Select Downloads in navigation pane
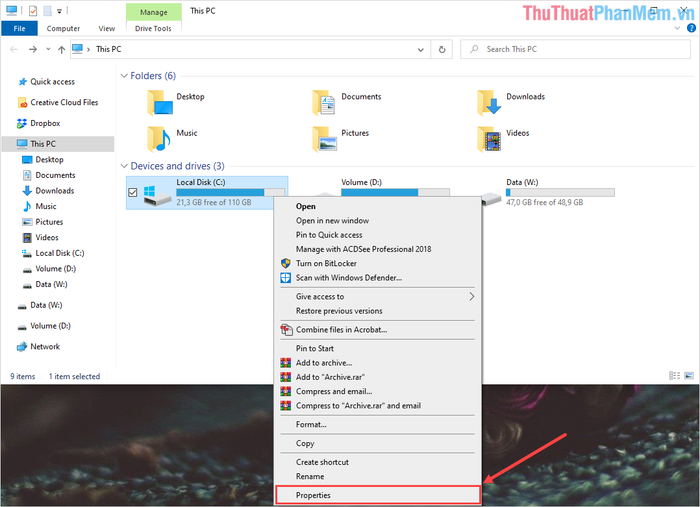 coord(58,191)
